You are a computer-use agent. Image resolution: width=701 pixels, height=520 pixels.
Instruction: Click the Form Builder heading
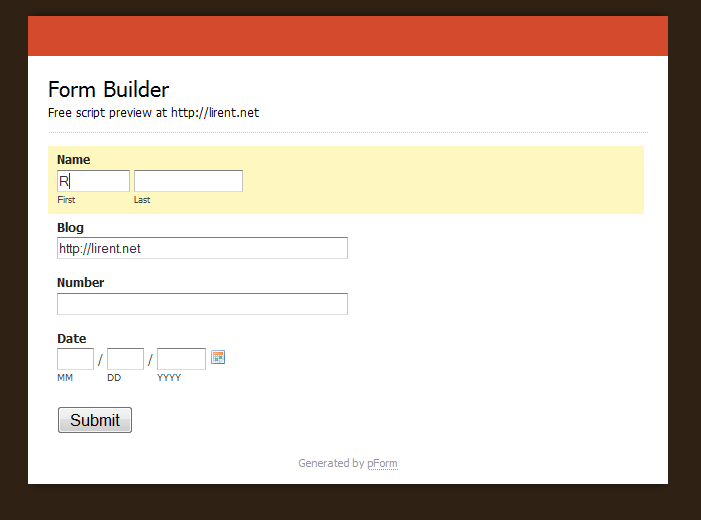[x=109, y=89]
